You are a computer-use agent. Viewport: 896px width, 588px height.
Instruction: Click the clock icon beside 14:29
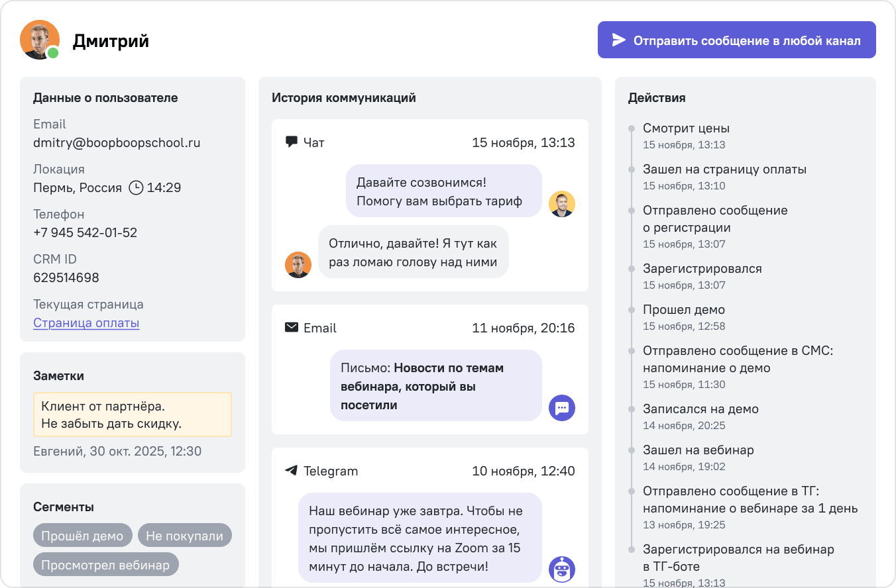pos(136,187)
